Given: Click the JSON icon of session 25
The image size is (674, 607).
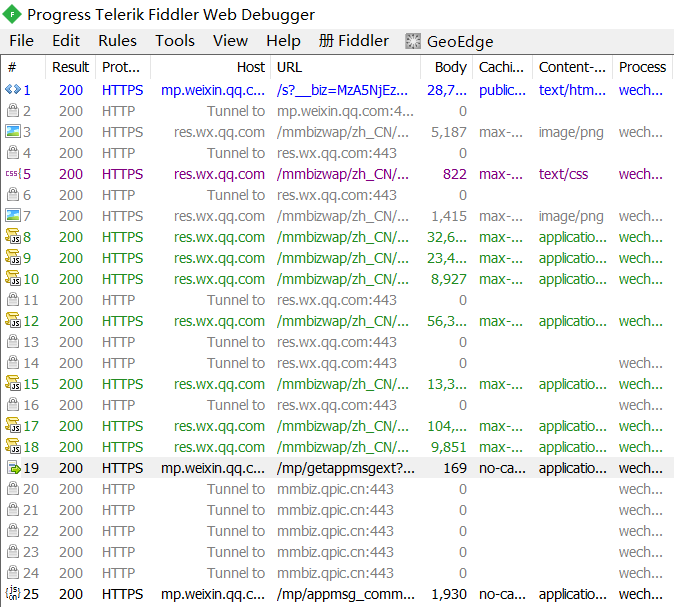Looking at the screenshot, I should coord(13,594).
